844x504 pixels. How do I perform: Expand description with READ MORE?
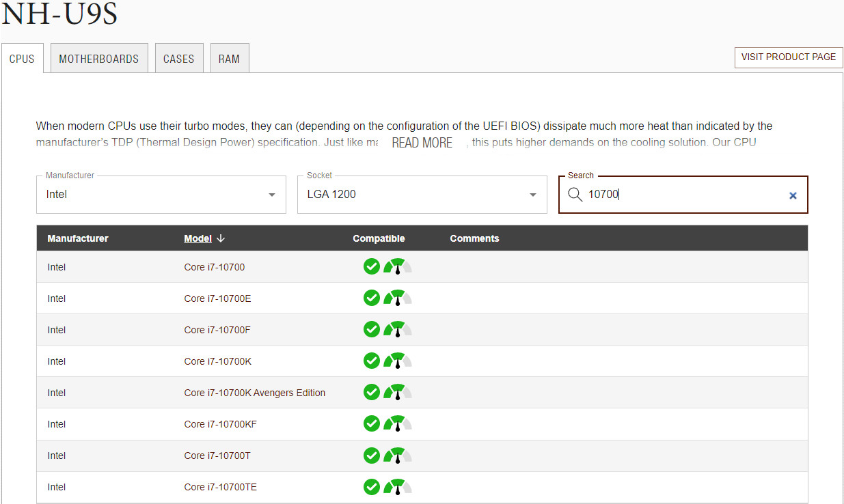click(x=422, y=143)
